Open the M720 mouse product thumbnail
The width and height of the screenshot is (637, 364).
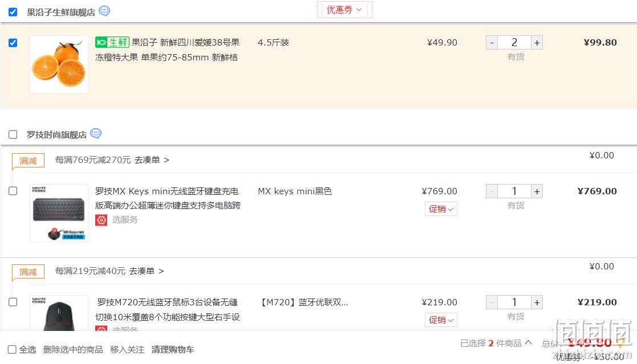(x=59, y=313)
